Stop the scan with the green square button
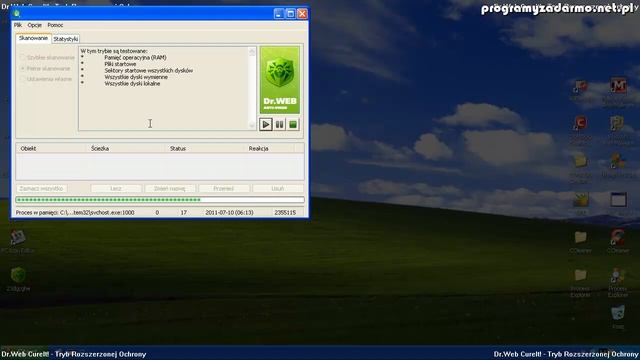This screenshot has width=640, height=360. pyautogui.click(x=293, y=124)
